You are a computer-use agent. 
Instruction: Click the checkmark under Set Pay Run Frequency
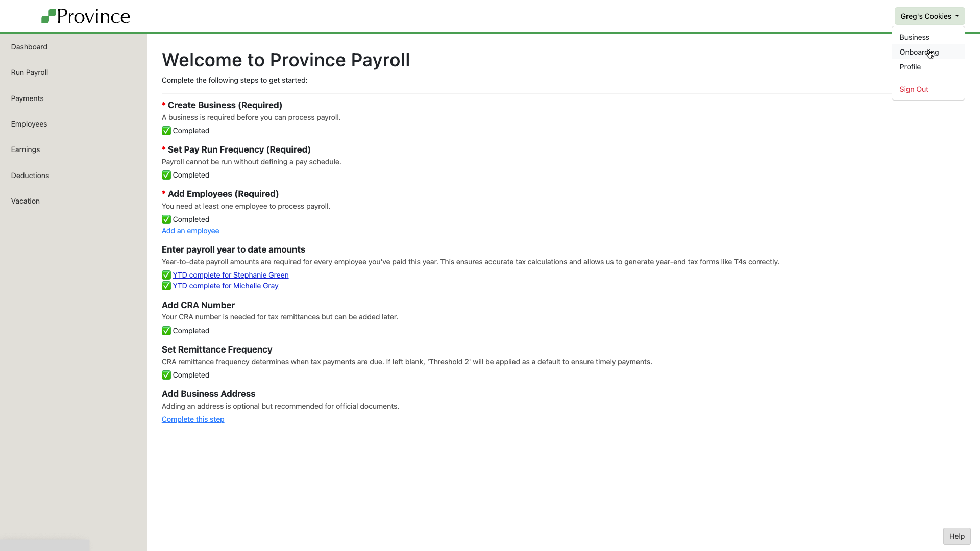tap(166, 175)
